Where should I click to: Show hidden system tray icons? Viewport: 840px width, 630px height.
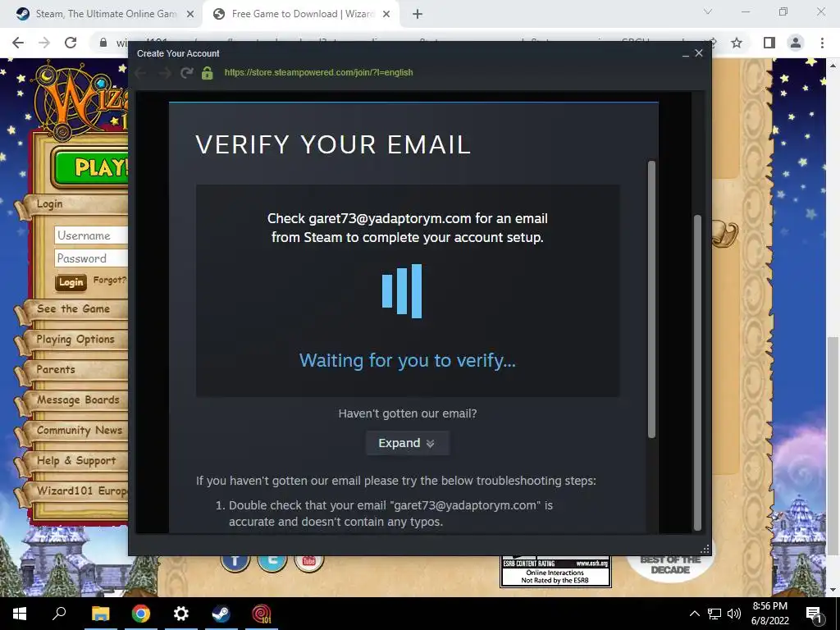click(x=694, y=614)
